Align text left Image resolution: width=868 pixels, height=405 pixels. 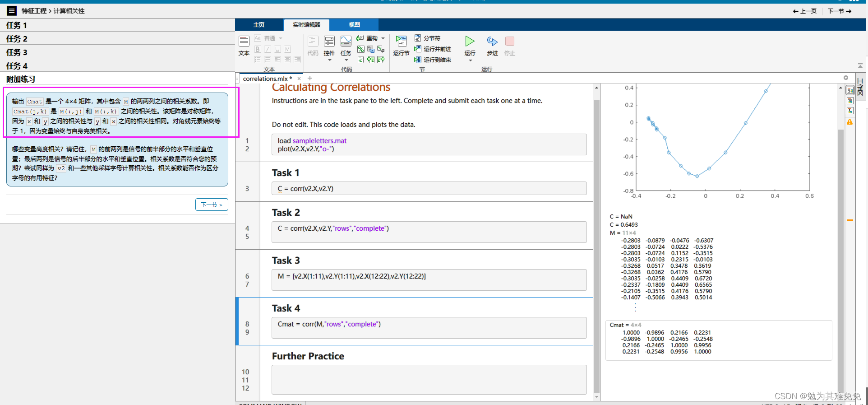277,60
